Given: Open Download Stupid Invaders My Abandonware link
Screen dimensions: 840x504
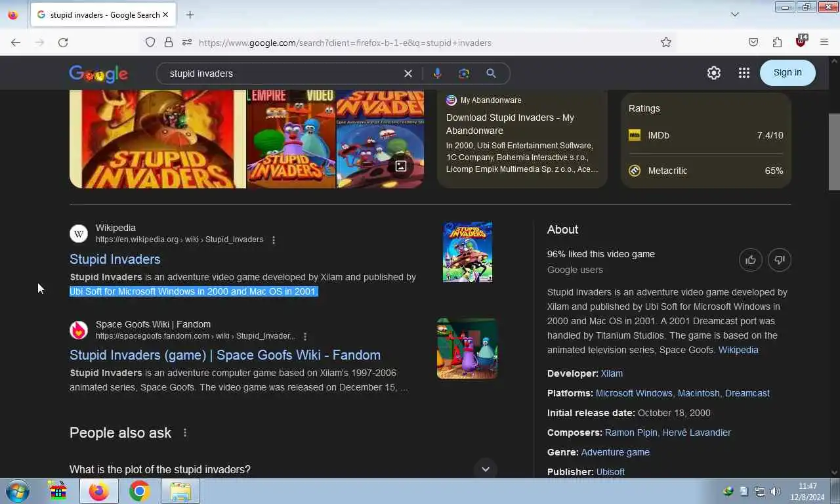Looking at the screenshot, I should 510,124.
